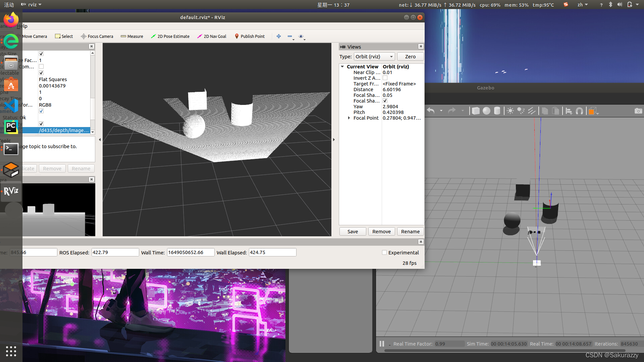Click the Zero button in Views
The image size is (644, 362).
(x=410, y=57)
